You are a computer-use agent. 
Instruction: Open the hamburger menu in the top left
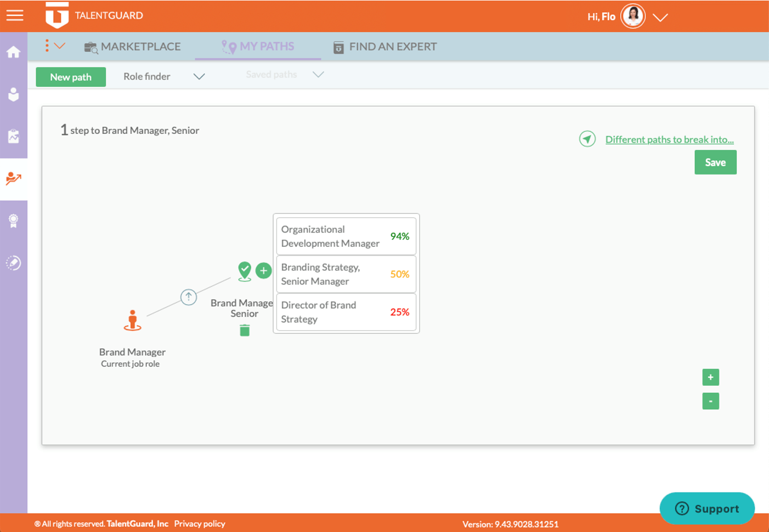[x=14, y=15]
